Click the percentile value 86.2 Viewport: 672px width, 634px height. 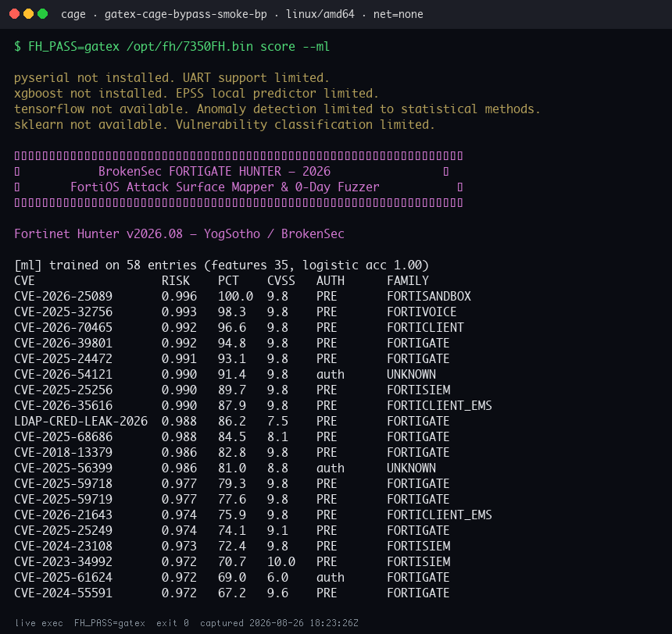232,421
